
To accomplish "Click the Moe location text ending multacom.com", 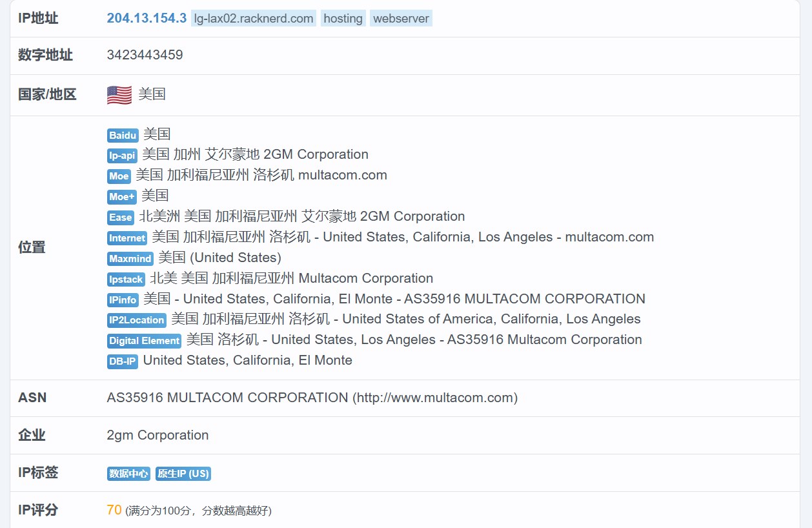I will [261, 175].
